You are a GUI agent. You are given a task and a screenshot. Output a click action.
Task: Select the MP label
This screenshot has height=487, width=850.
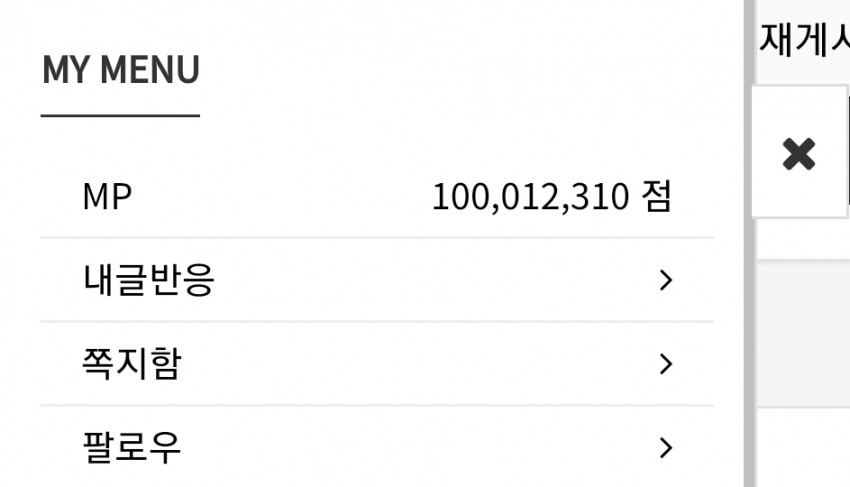pos(107,196)
